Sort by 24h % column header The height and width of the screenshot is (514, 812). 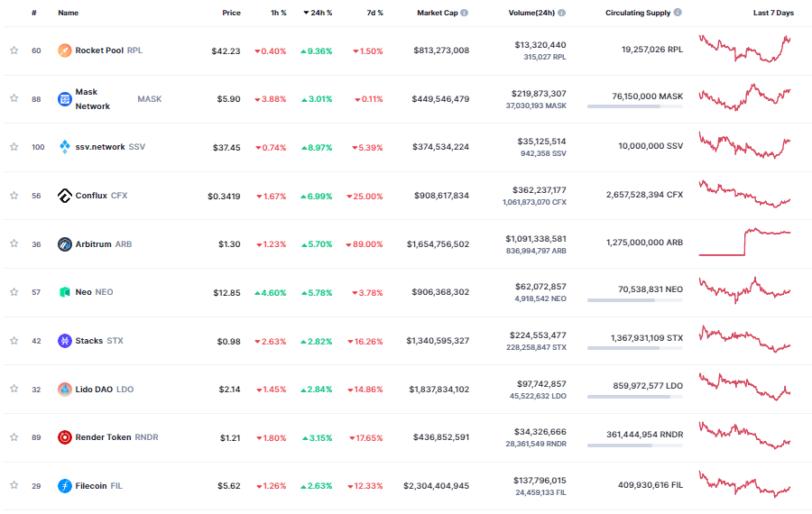click(318, 13)
